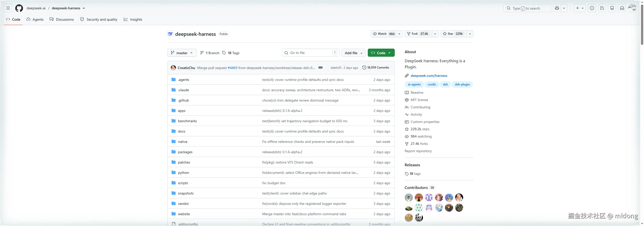Open the fork options dropdown arrow
This screenshot has height=226, width=644.
(435, 34)
